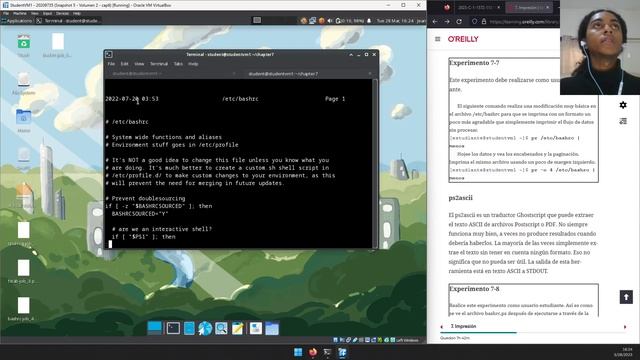Go forward in Firefox browser

point(447,21)
